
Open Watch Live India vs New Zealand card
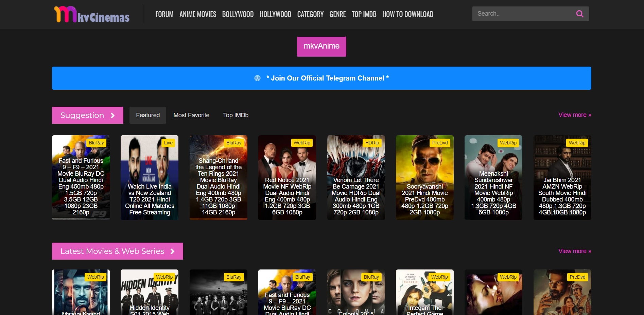tap(150, 178)
